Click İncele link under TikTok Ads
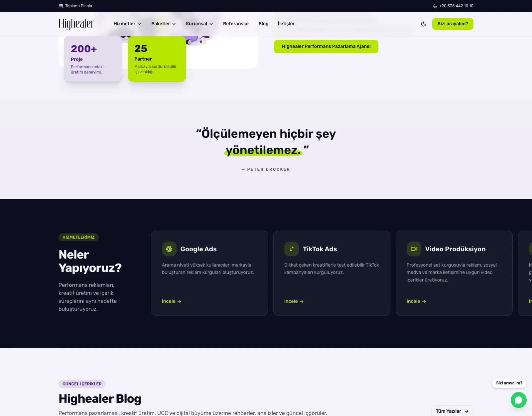 [294, 301]
